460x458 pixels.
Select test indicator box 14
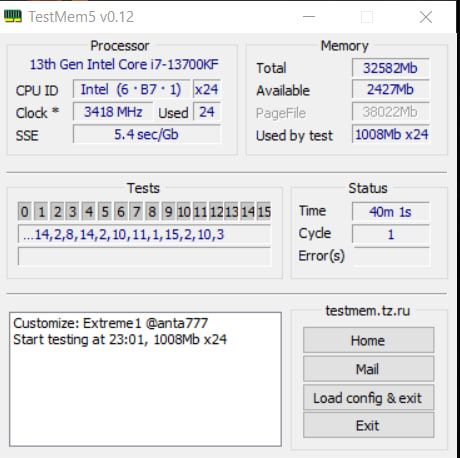(248, 211)
